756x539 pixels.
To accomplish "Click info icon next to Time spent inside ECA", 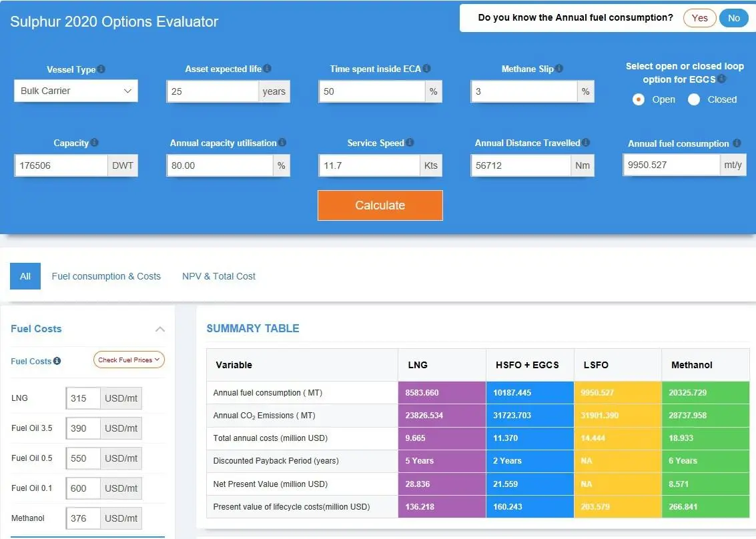I will point(426,69).
